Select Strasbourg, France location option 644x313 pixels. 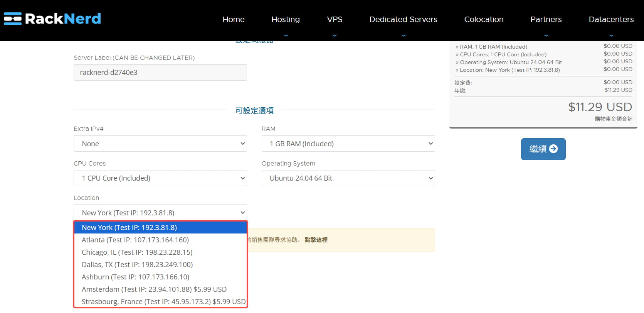coord(163,301)
